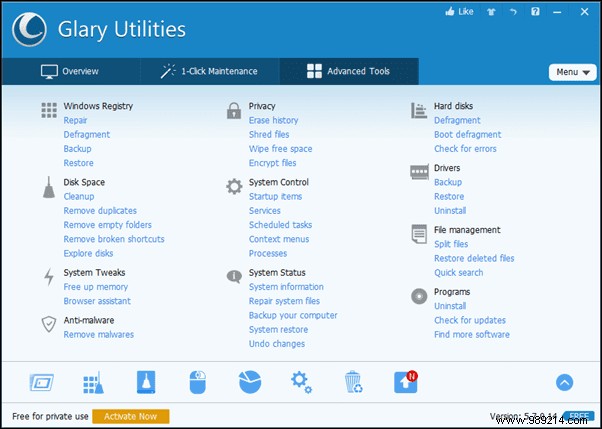Click the Programs disc icon
Screen dimensions: 602x429
pyautogui.click(x=419, y=296)
